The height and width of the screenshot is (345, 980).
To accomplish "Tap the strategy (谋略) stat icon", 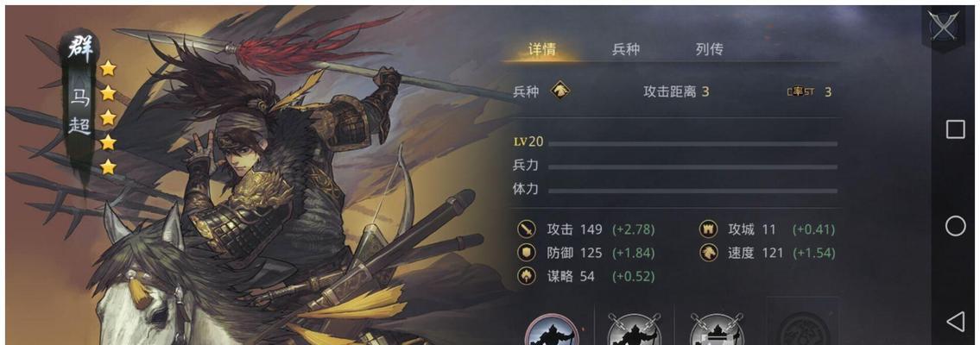I will [527, 276].
